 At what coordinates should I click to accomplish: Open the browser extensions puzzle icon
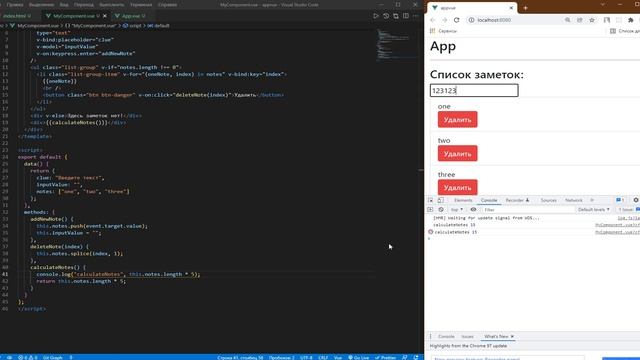(x=631, y=20)
